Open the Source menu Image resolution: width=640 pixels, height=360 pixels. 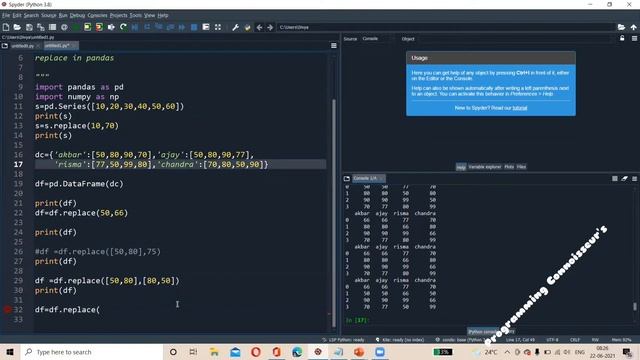tap(49, 15)
